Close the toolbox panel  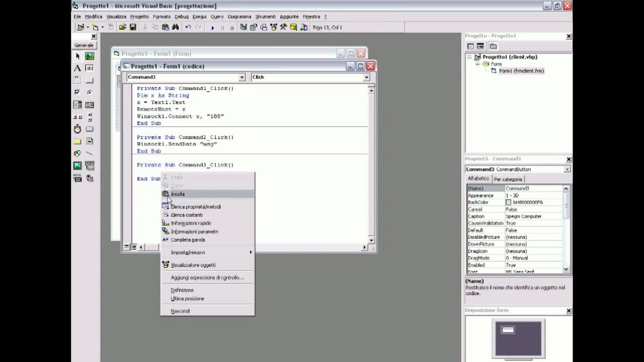pos(94,37)
